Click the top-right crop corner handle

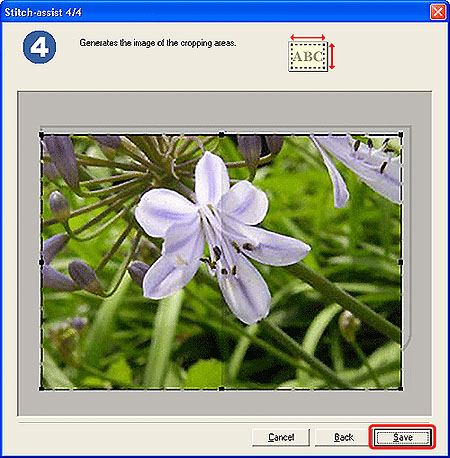401,135
